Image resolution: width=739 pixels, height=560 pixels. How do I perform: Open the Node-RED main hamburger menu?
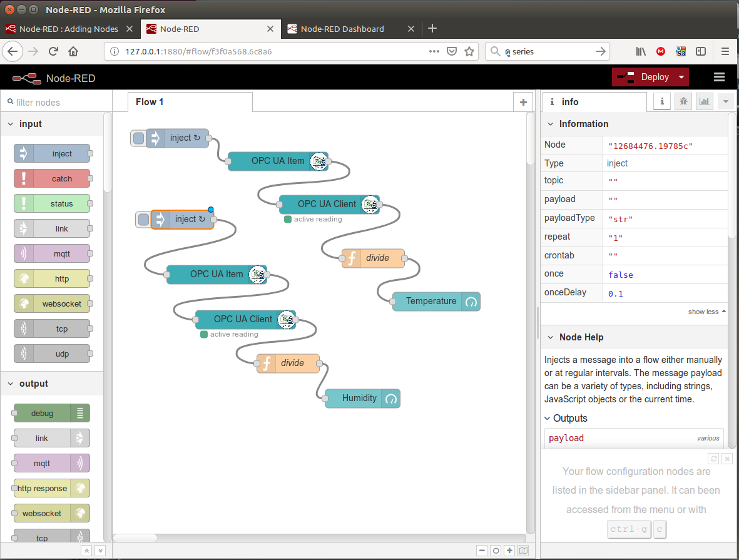pos(719,78)
